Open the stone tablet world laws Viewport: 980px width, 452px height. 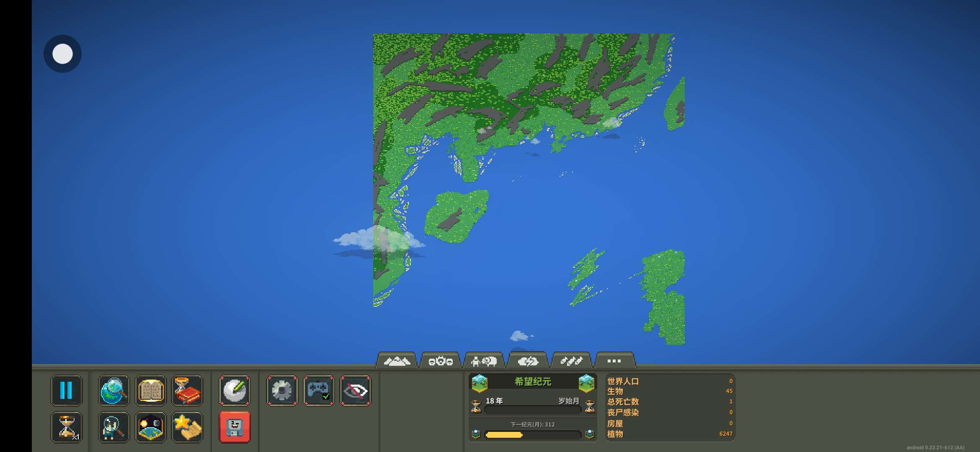(150, 390)
